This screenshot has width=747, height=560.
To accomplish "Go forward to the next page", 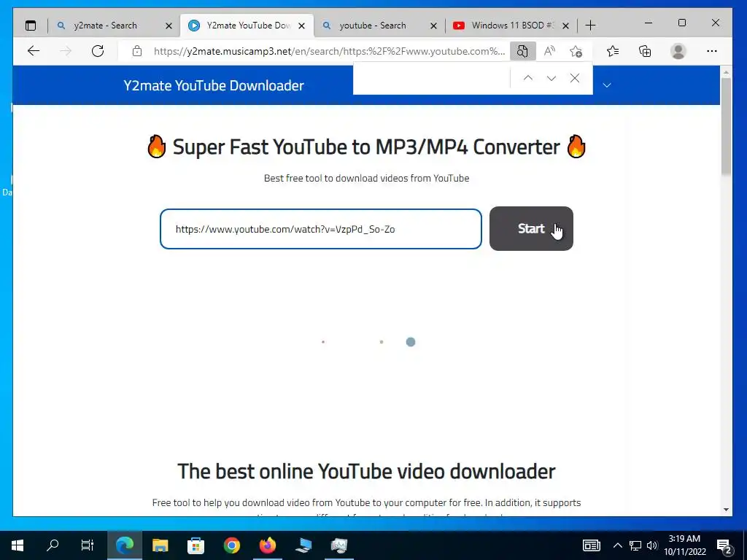I will (66, 51).
